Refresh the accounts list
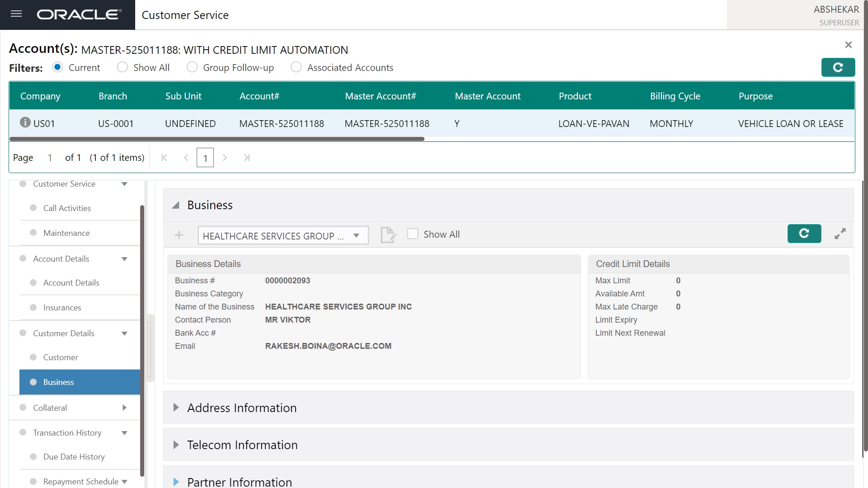The height and width of the screenshot is (488, 868). (x=838, y=67)
